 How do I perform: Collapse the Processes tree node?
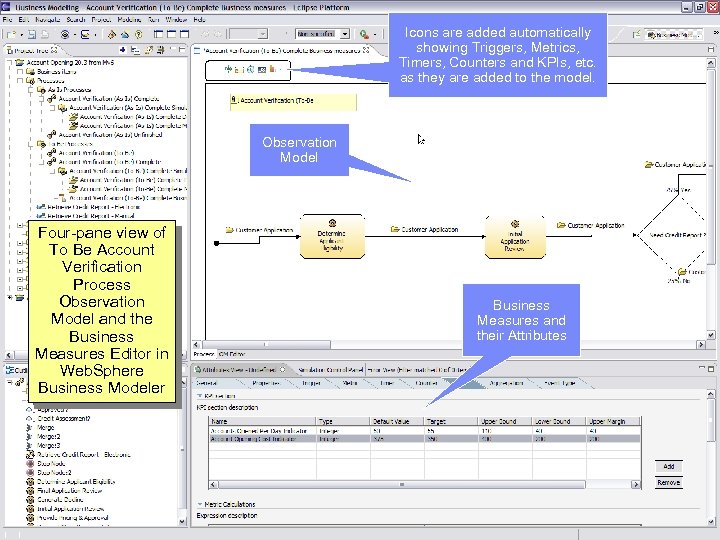click(x=20, y=80)
